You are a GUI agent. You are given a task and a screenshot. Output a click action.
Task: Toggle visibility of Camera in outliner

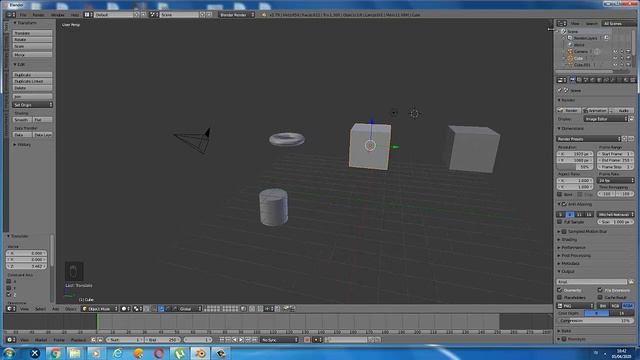pos(615,51)
